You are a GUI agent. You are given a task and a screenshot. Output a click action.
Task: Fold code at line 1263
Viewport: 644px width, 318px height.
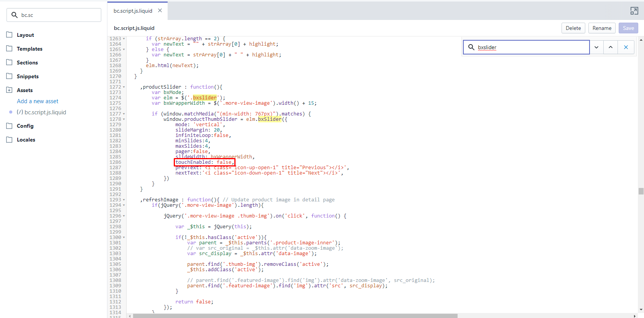[124, 39]
